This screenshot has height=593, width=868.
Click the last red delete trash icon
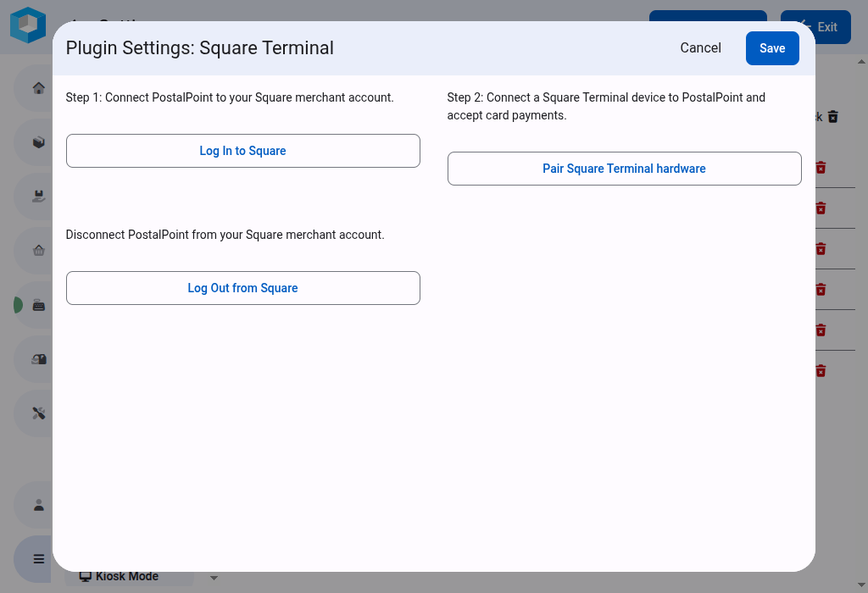821,371
